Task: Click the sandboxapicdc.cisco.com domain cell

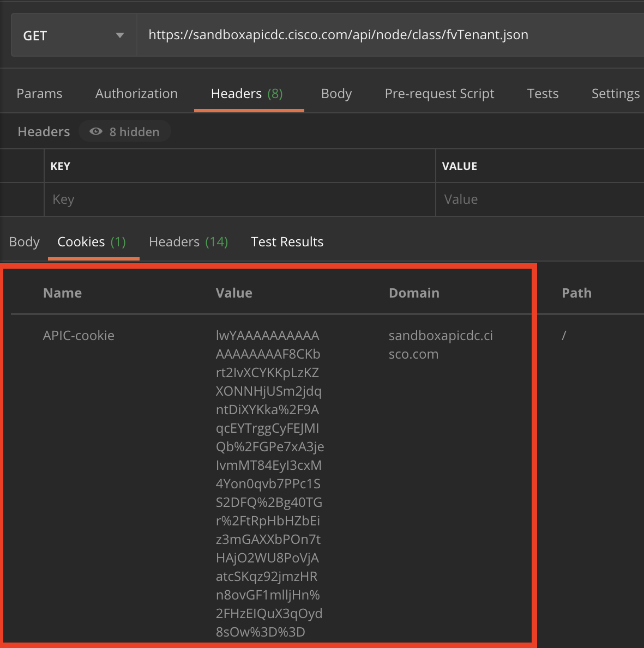Action: [440, 344]
